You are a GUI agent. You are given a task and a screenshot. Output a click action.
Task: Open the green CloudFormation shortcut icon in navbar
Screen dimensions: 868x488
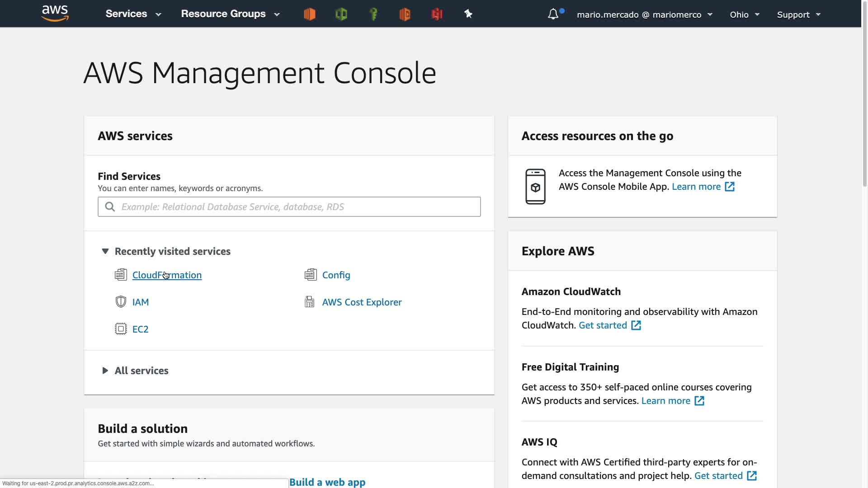341,14
